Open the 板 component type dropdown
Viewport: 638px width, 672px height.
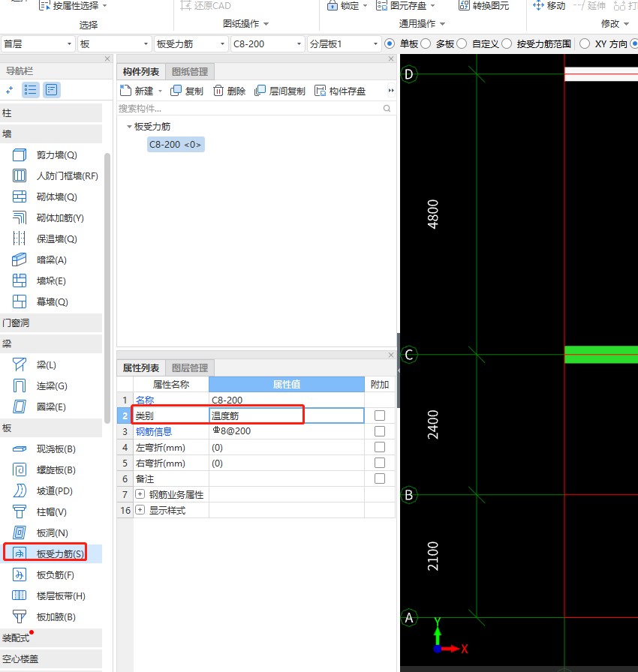tap(114, 43)
